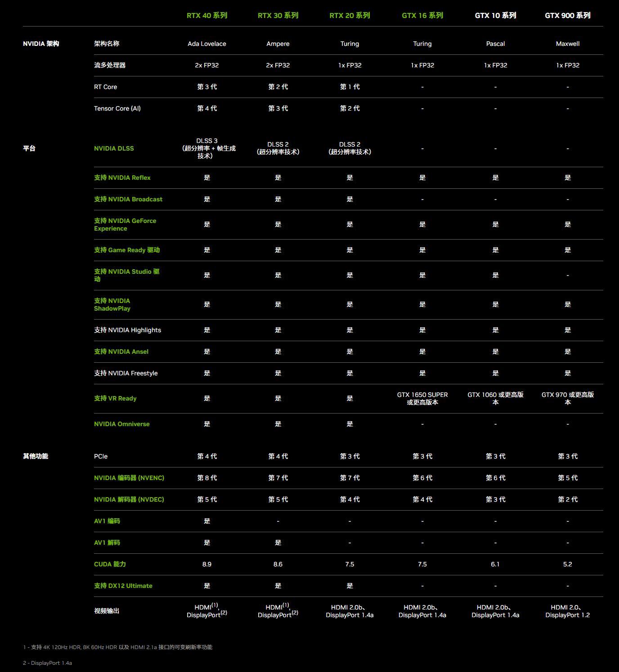Click the PCIe row label

(101, 456)
